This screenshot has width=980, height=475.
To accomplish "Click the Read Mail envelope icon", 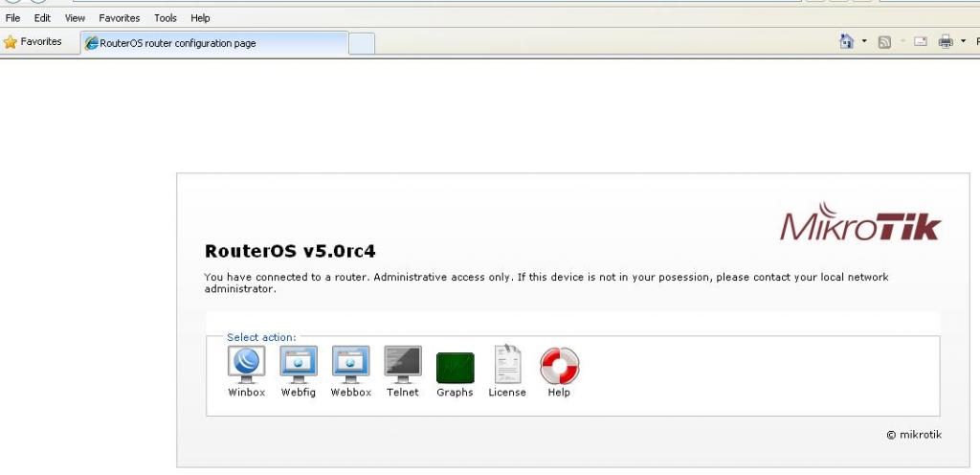I will pyautogui.click(x=921, y=42).
